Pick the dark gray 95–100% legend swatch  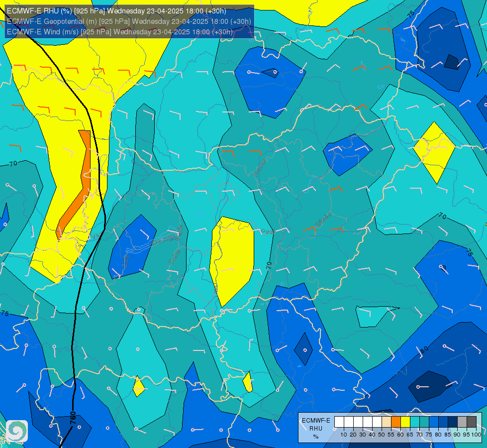point(472,422)
